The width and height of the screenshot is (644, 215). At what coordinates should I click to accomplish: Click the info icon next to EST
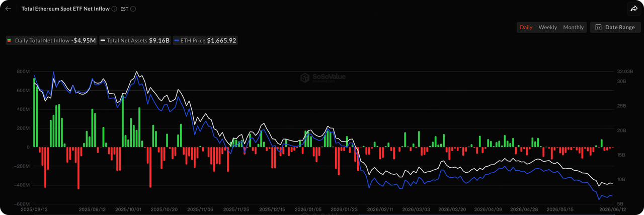pos(133,9)
